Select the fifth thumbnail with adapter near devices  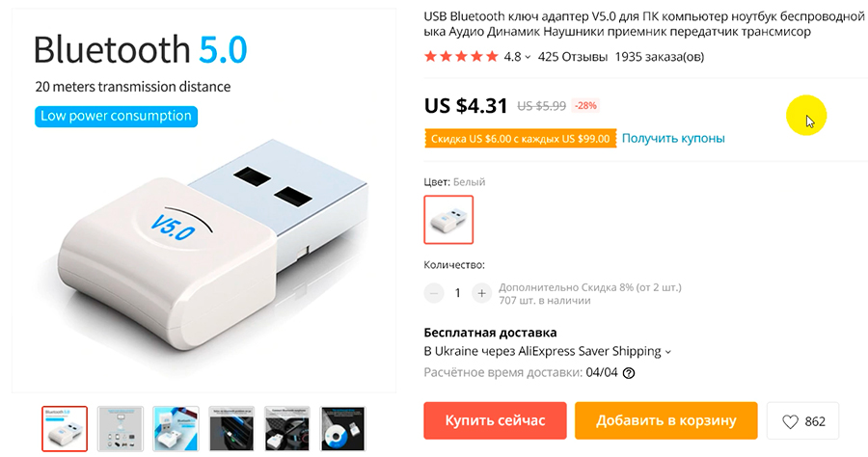[287, 429]
